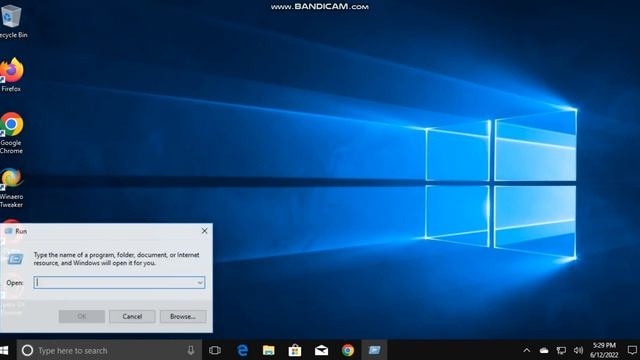Close the Run dialog
640x360 pixels.
pyautogui.click(x=204, y=231)
